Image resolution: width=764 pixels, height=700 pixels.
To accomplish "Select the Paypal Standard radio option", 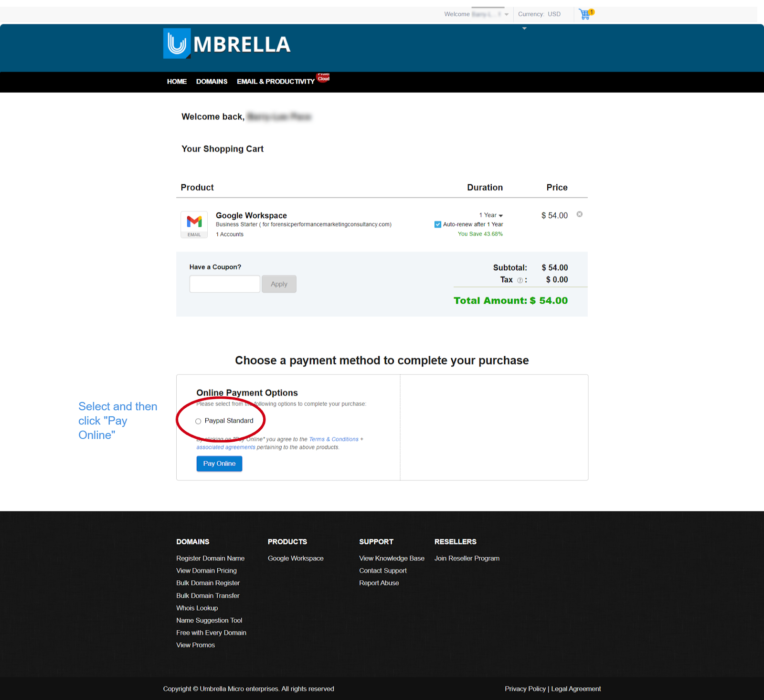I will point(198,421).
